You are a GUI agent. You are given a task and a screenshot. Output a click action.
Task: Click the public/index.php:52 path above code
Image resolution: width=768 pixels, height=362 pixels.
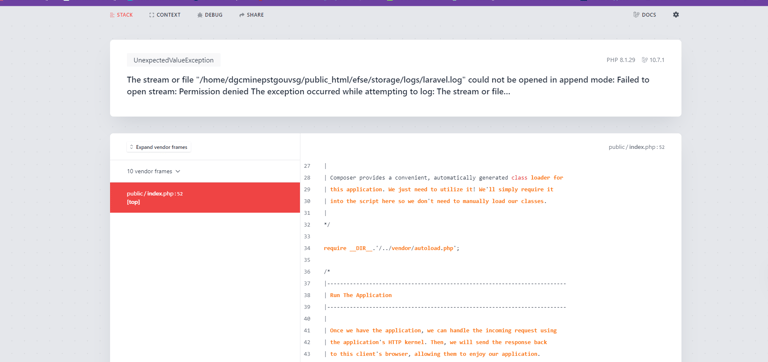click(x=636, y=147)
